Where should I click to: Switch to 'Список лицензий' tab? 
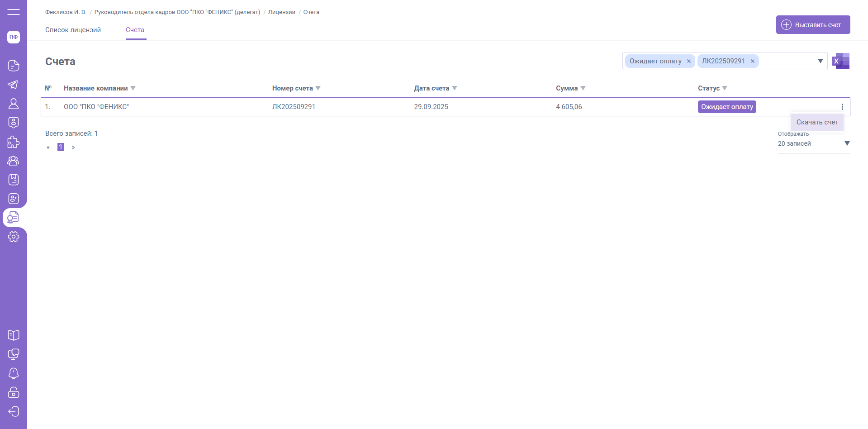[x=73, y=30]
